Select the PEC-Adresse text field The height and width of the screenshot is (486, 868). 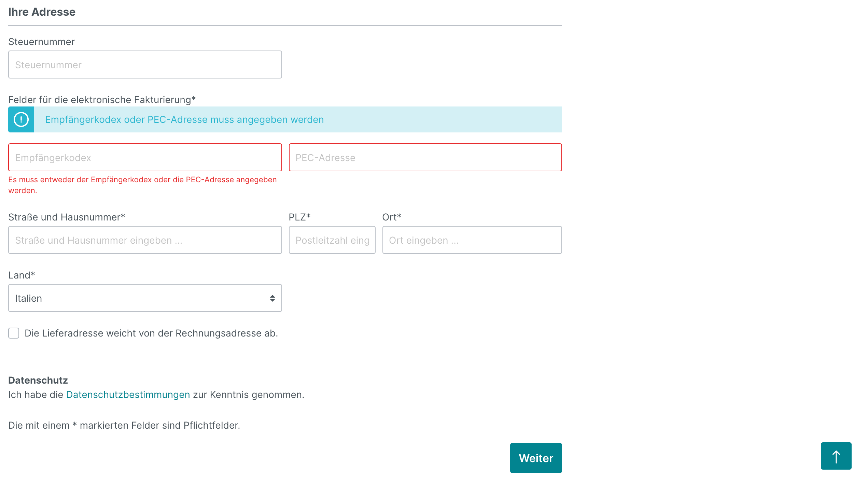point(425,157)
